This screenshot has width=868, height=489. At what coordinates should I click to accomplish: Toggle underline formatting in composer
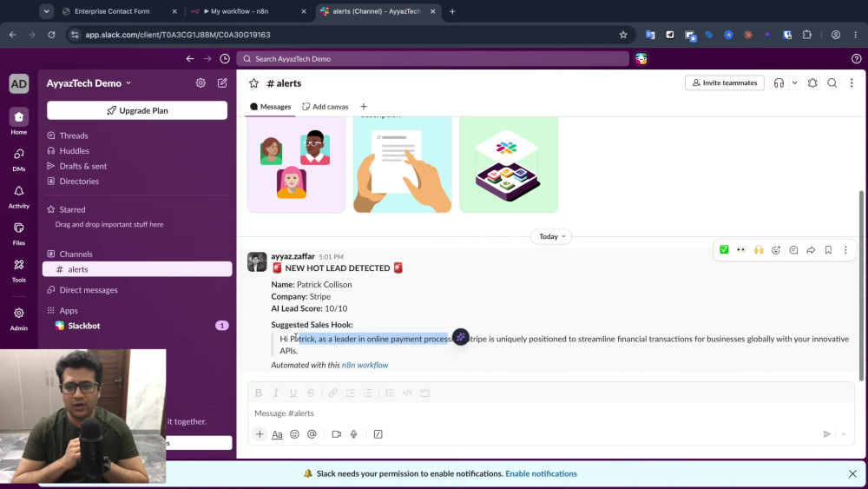(x=293, y=393)
